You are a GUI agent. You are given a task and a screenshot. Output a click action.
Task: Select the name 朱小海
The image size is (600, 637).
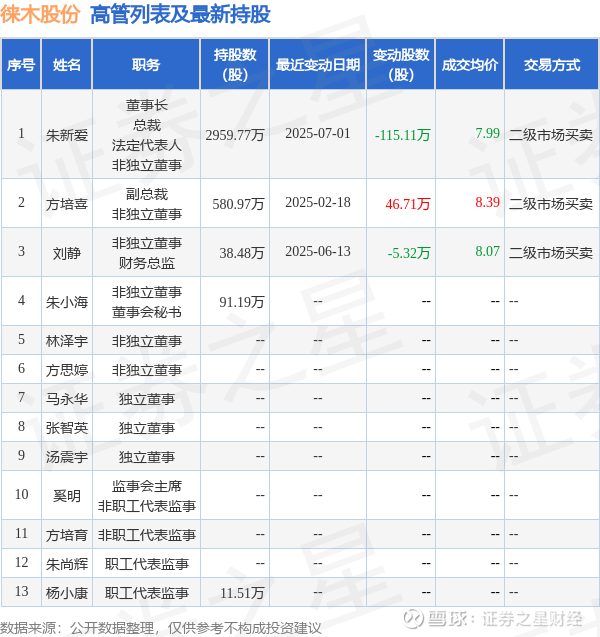tap(67, 302)
